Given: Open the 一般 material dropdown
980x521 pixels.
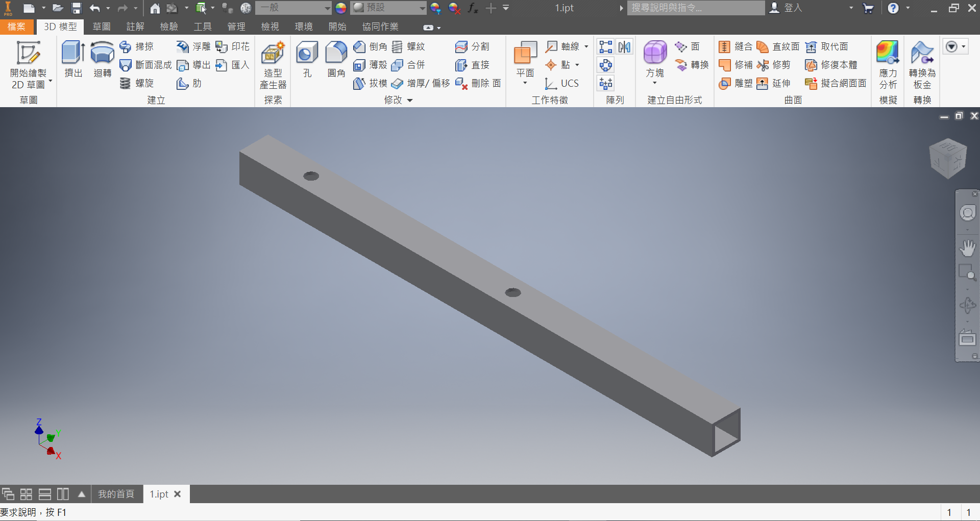Looking at the screenshot, I should click(x=293, y=8).
